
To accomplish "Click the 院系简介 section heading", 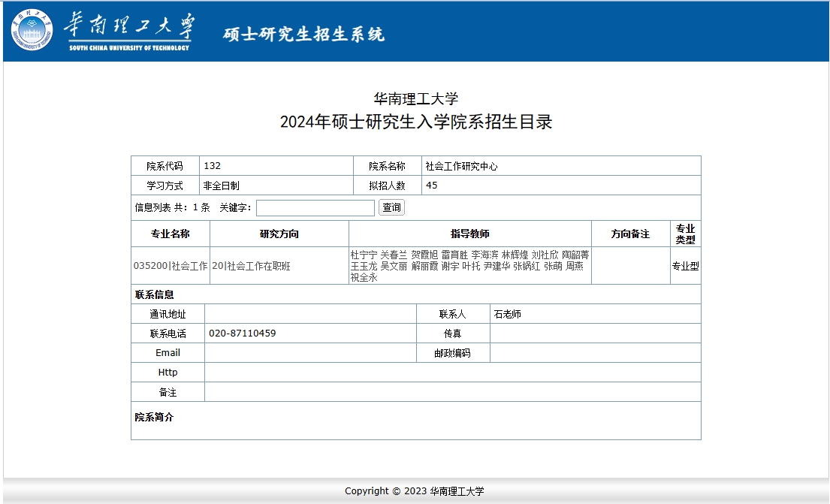I will [154, 417].
